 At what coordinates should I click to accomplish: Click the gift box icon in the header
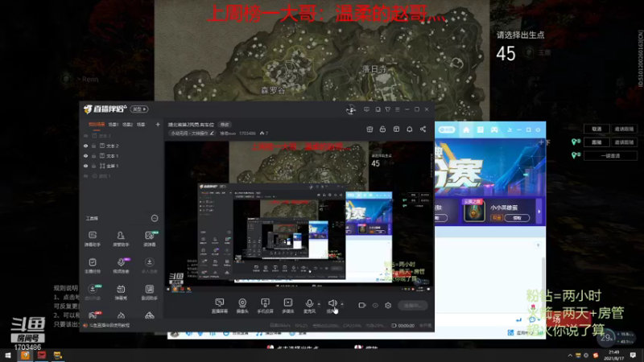(x=369, y=130)
